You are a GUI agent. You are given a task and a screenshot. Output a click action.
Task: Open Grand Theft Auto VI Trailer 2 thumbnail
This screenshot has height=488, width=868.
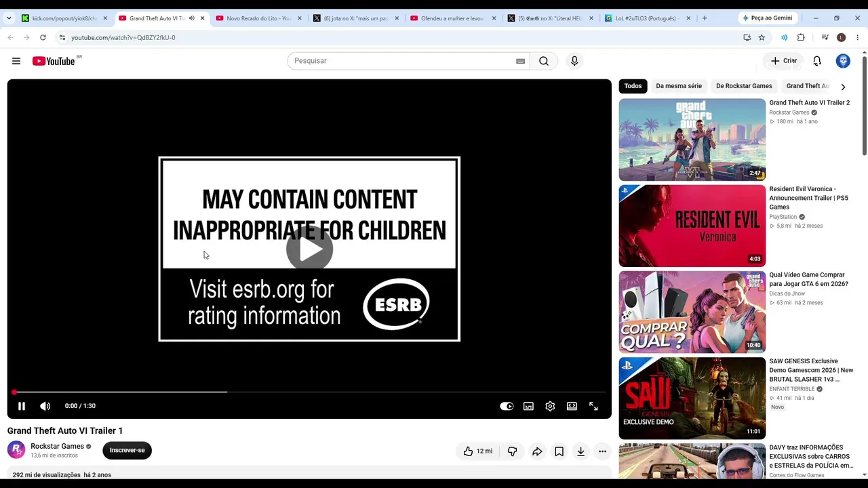(x=692, y=140)
